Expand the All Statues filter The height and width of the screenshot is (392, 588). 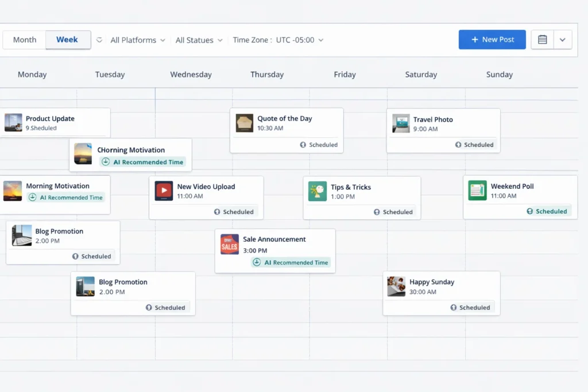[x=199, y=40]
